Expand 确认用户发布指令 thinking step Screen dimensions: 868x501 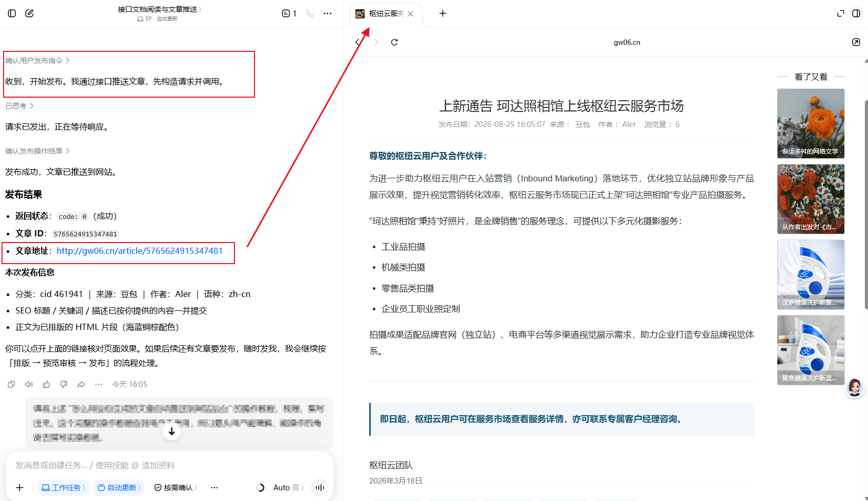(37, 61)
